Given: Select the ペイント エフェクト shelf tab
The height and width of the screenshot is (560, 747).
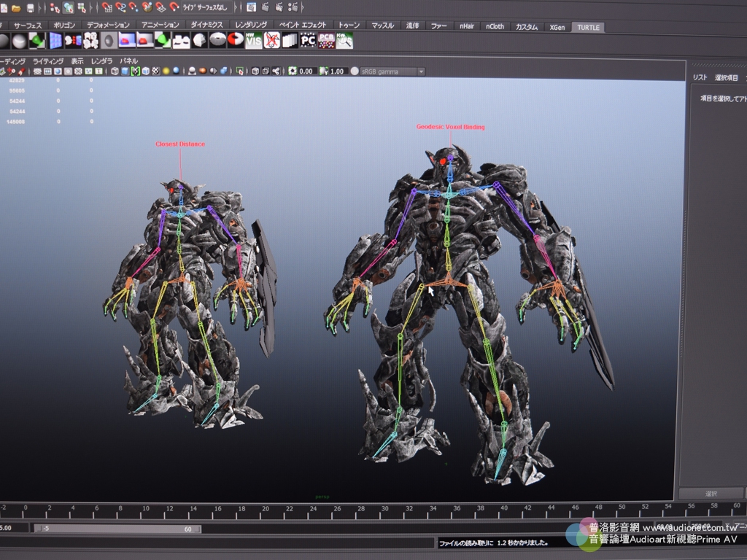Looking at the screenshot, I should 303,26.
